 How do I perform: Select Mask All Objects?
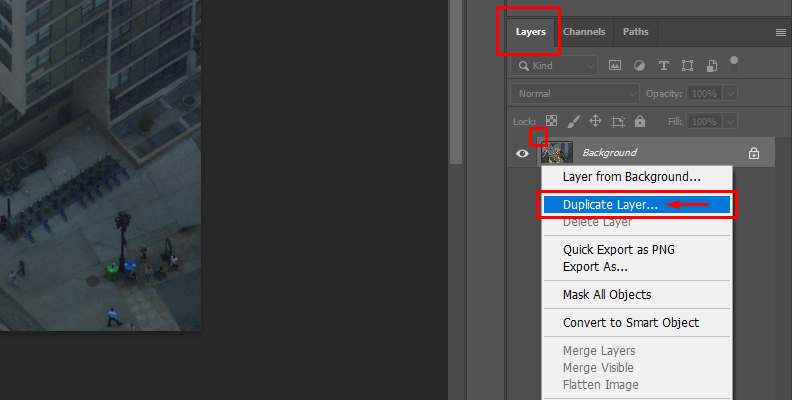point(636,294)
